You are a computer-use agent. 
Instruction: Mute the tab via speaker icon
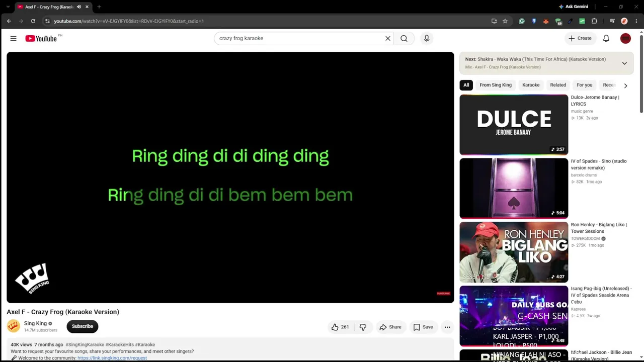[79, 7]
